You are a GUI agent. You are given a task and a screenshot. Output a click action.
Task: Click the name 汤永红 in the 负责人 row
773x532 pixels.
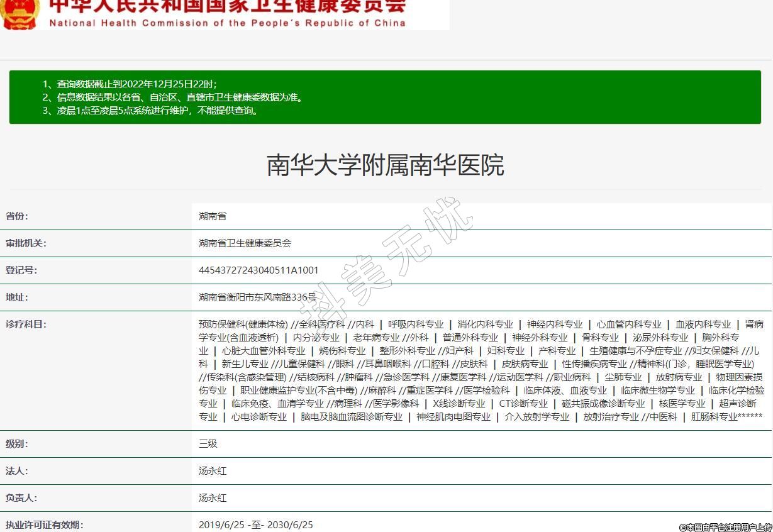click(213, 498)
